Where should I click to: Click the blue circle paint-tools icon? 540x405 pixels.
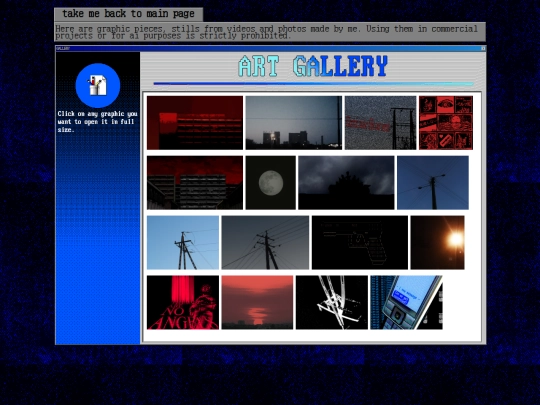click(98, 85)
